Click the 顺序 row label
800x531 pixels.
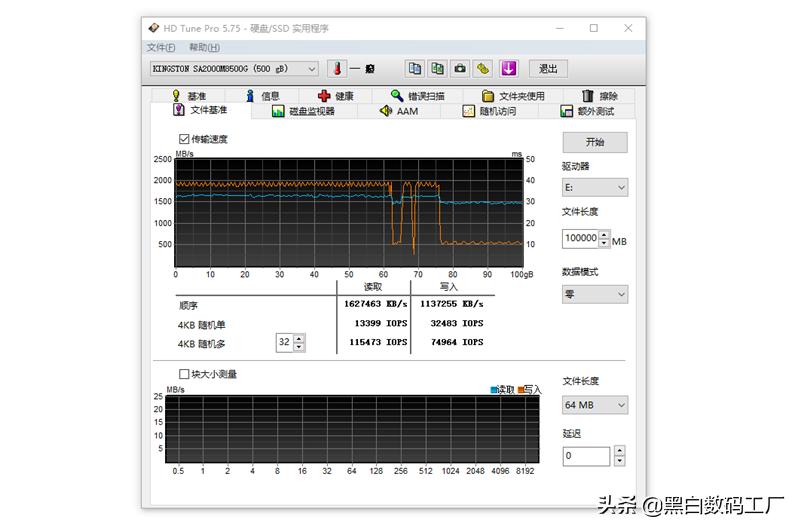tap(188, 306)
